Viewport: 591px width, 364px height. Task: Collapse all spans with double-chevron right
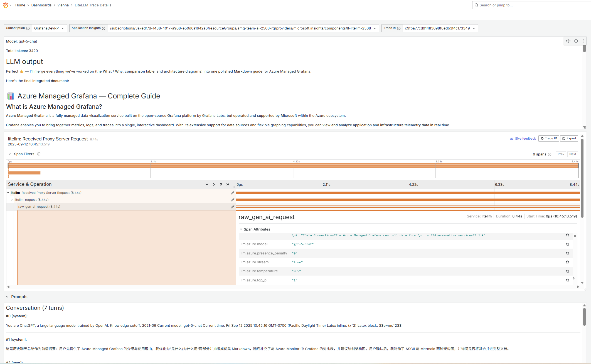click(x=228, y=184)
